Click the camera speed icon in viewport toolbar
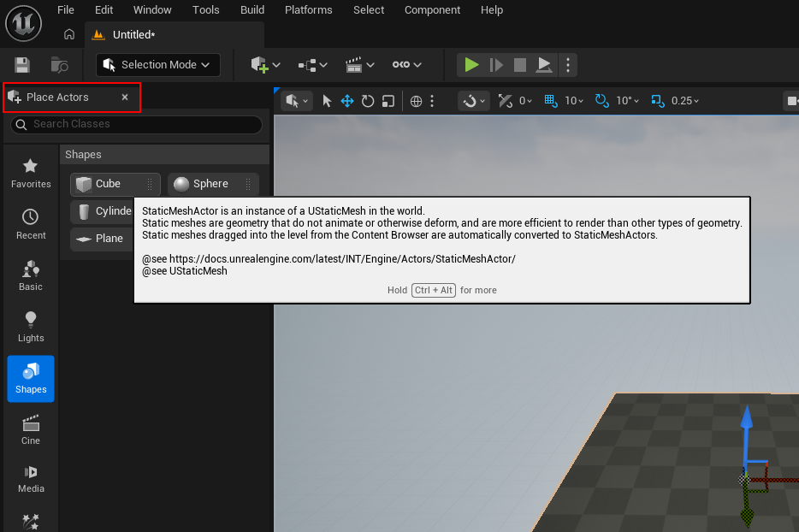This screenshot has width=799, height=532. pyautogui.click(x=791, y=101)
